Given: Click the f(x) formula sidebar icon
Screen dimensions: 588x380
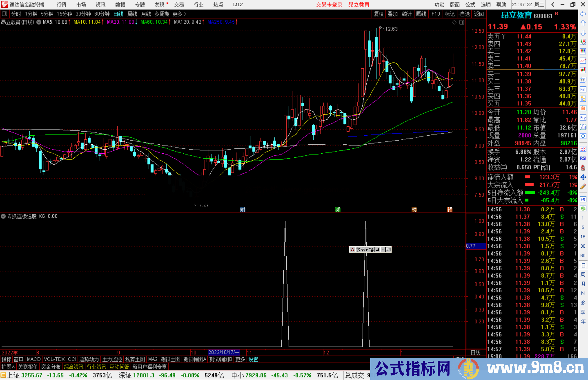Looking at the screenshot, I should point(583,127).
